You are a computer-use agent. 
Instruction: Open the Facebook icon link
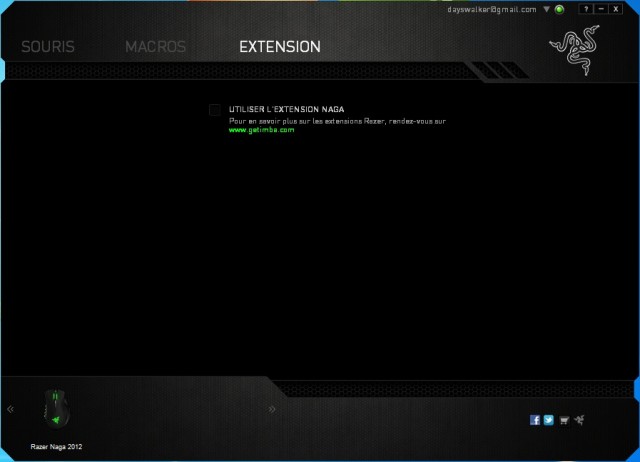(x=535, y=420)
